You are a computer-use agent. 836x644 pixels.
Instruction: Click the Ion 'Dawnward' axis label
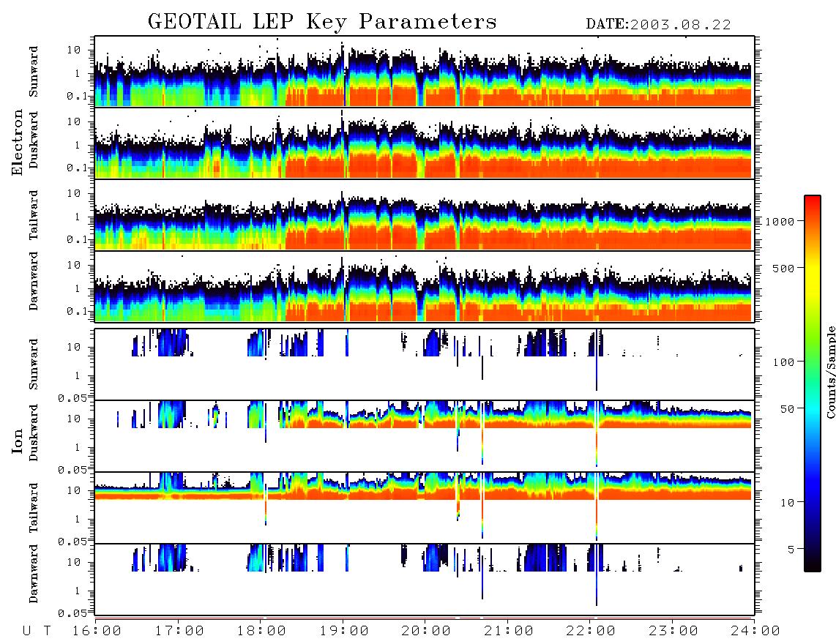point(34,574)
